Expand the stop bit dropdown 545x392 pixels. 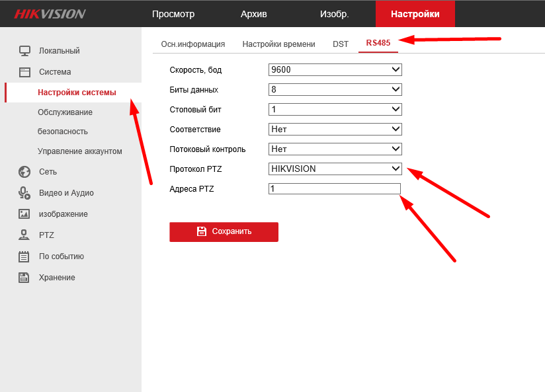tap(335, 109)
